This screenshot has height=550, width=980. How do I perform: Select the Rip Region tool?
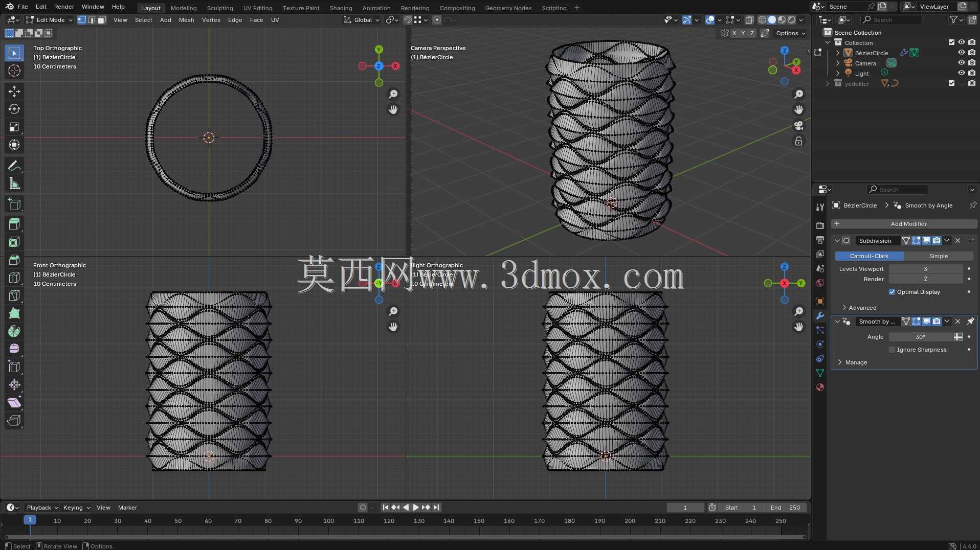pyautogui.click(x=14, y=421)
